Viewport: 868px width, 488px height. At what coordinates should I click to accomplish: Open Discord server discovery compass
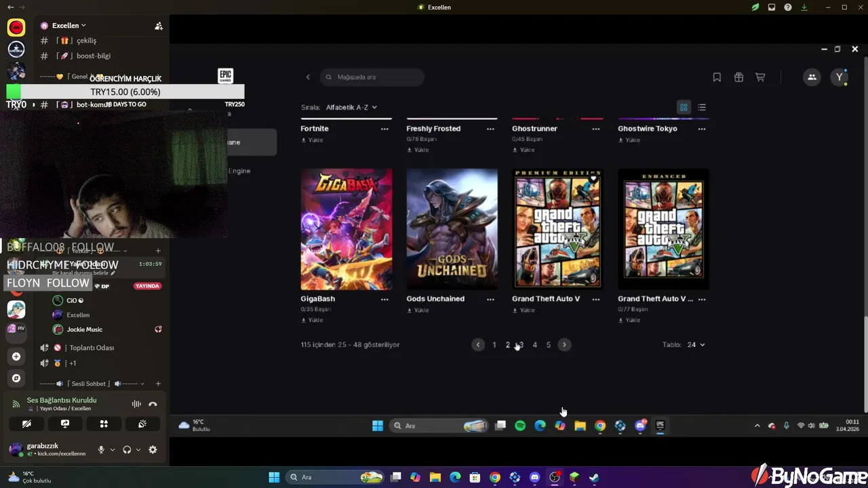pos(16,378)
